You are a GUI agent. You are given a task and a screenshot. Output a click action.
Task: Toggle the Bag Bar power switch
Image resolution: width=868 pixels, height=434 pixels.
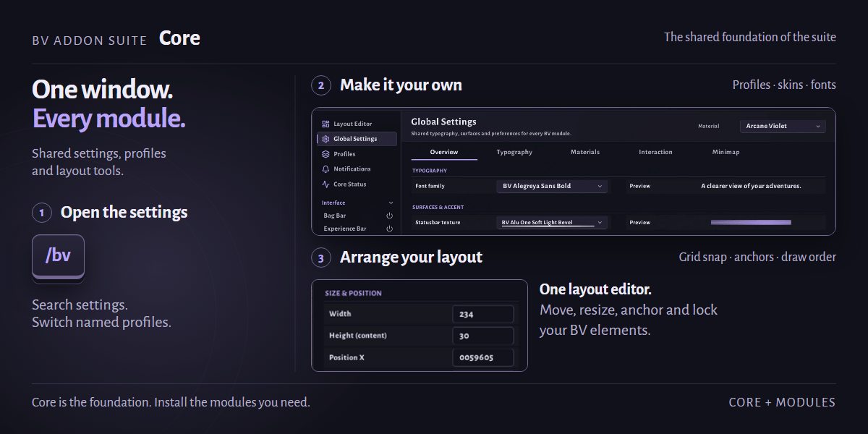389,216
